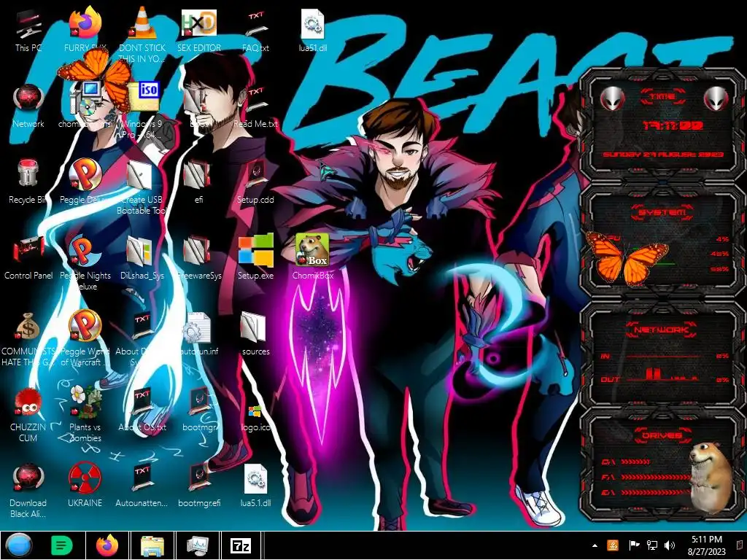
Task: Click the C:\ drive usage bar
Action: click(x=635, y=462)
